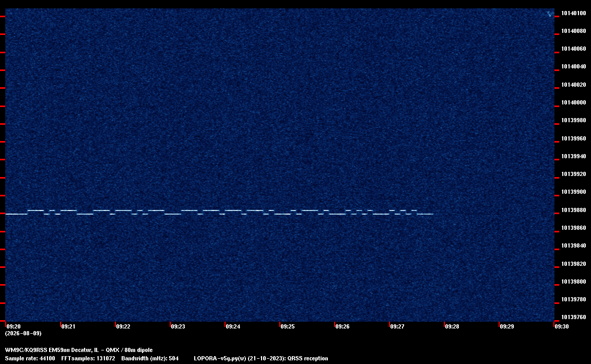This screenshot has width=591, height=364.
Task: Click the 10139800 frequency label
Action: coord(573,281)
